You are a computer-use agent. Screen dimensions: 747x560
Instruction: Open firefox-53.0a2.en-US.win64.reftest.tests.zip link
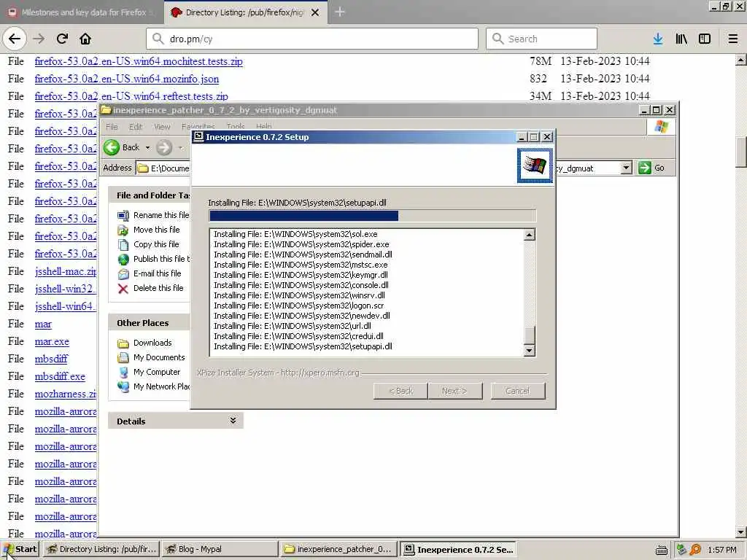131,96
